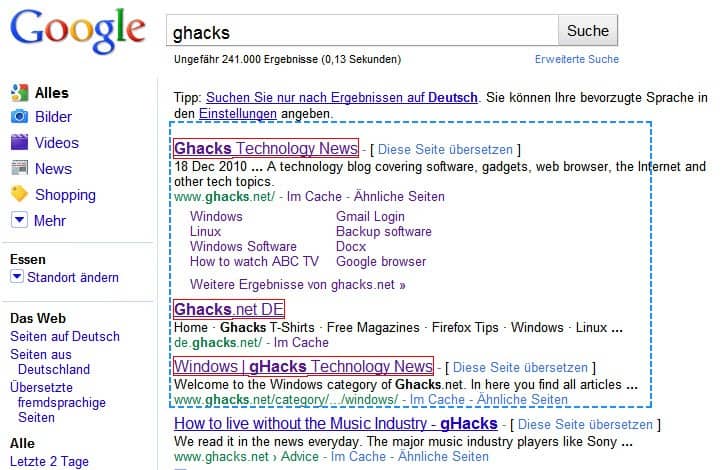Switch to Videos results

[x=57, y=143]
